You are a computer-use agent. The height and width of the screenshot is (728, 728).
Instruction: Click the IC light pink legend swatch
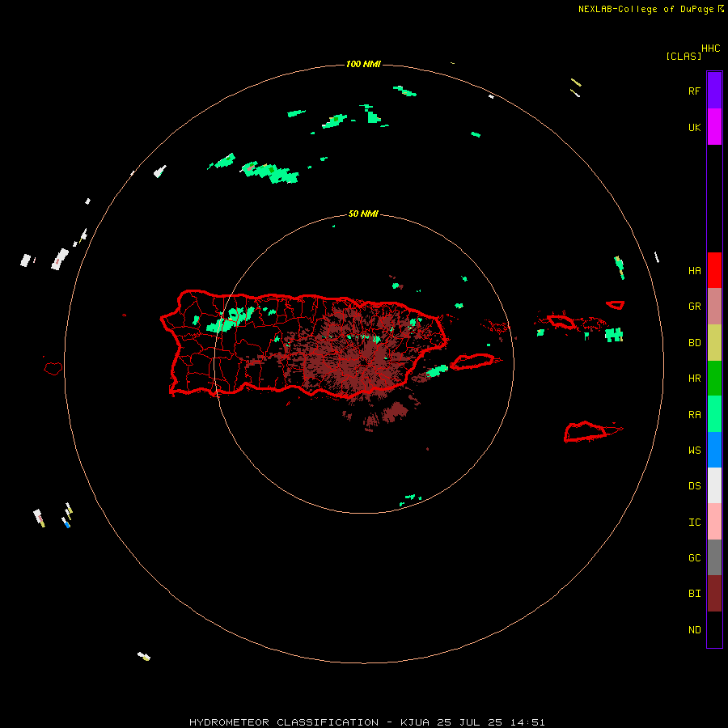[714, 522]
